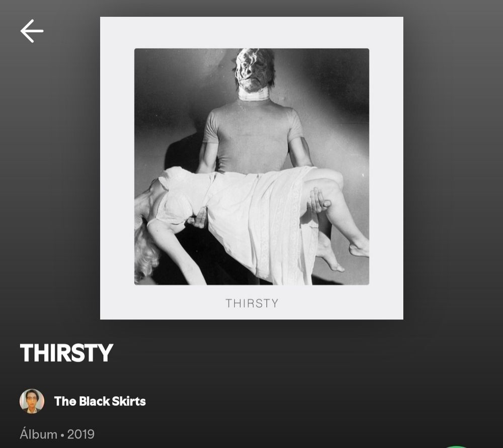This screenshot has width=503, height=448.
Task: Click the hand gripping the leg
Action: click(318, 201)
